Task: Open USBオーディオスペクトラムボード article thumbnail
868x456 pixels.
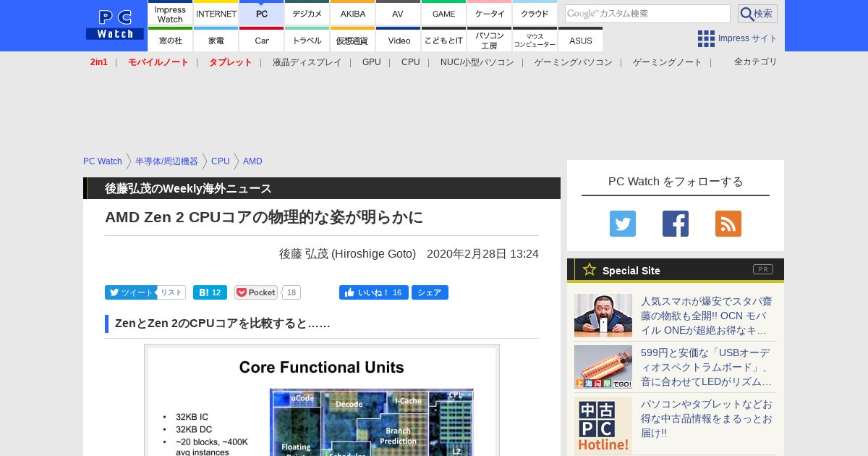Action: coord(603,367)
